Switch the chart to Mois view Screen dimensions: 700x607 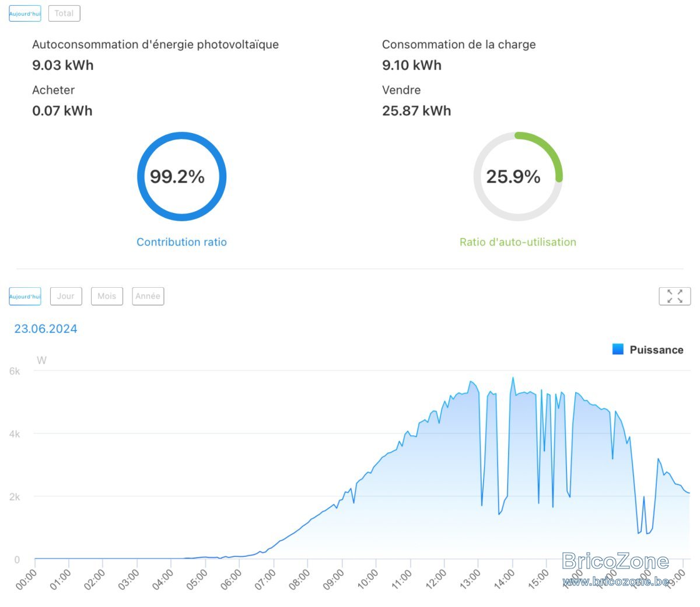[x=107, y=296]
